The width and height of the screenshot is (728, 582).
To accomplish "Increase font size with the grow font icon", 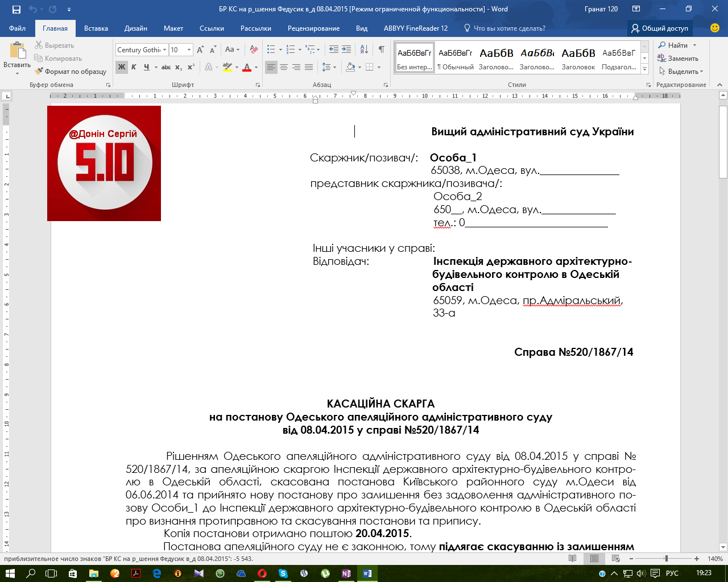I will coord(200,50).
